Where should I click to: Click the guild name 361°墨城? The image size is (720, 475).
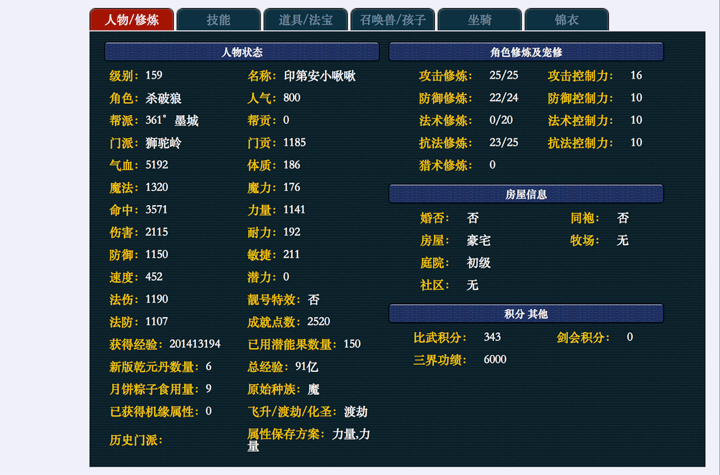[x=171, y=121]
